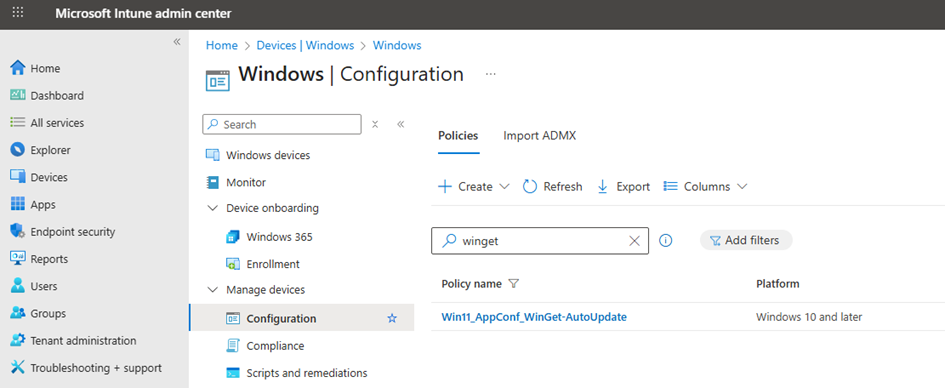945x388 pixels.
Task: Open the Columns dropdown
Action: coord(705,186)
